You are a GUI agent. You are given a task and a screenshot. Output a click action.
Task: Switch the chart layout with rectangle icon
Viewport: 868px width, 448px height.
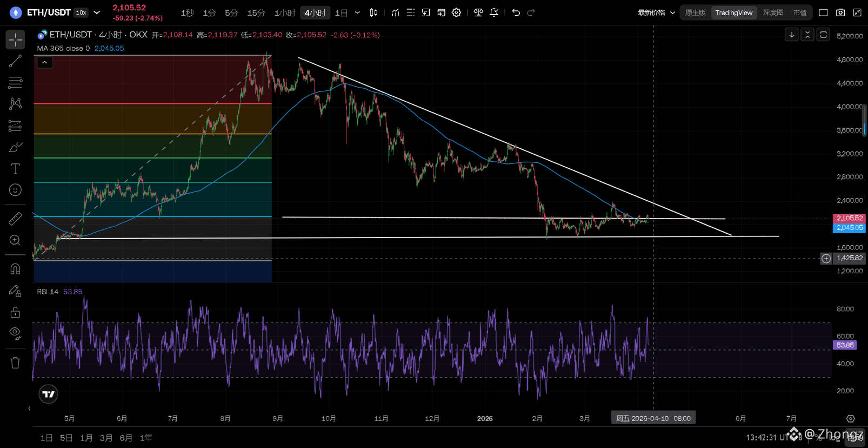coord(823,12)
